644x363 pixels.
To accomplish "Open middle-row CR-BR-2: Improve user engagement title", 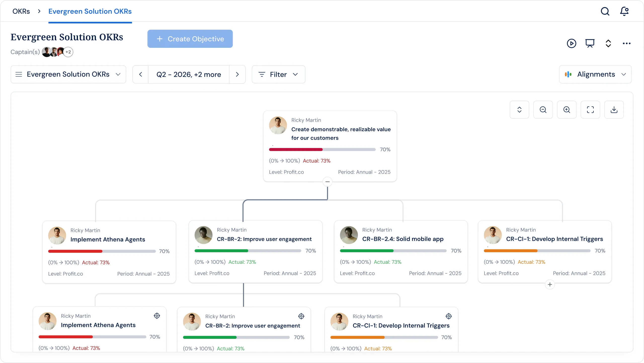I will tap(264, 239).
